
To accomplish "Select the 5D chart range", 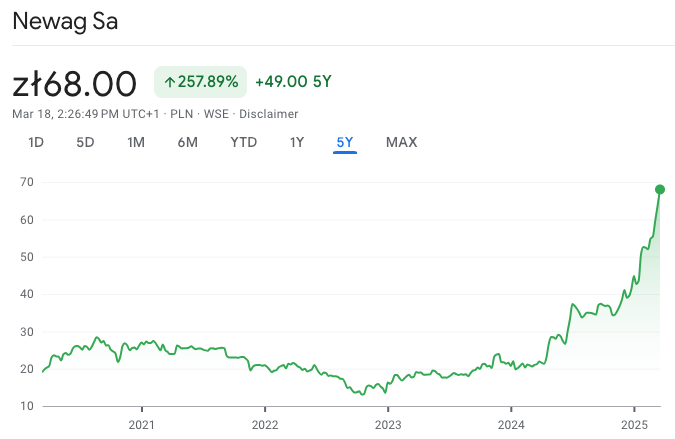I will coord(85,142).
